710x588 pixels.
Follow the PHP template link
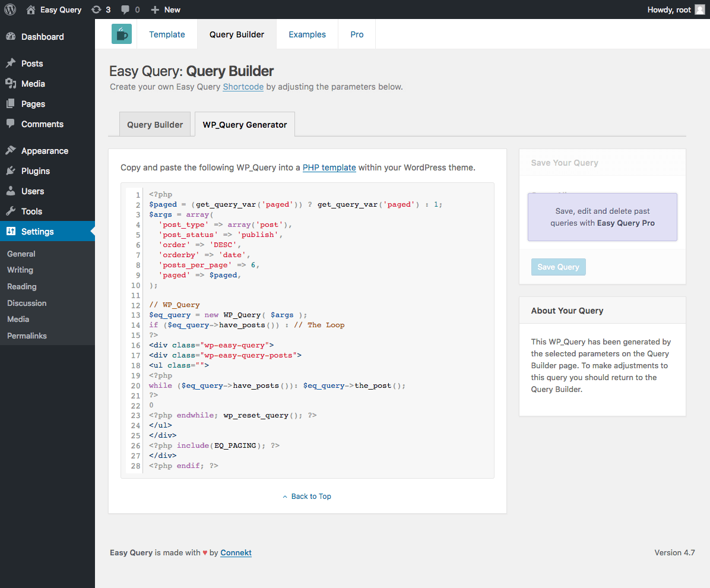click(x=329, y=167)
